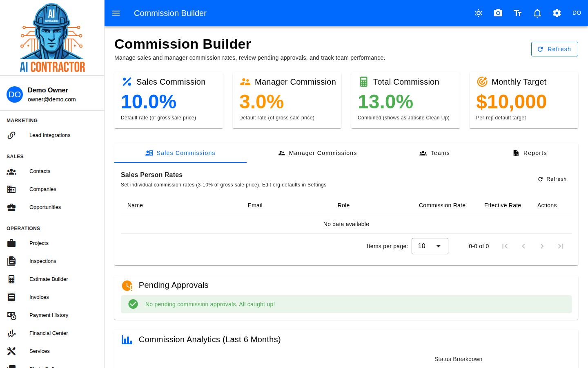Open the DO user menu in header
Image resolution: width=588 pixels, height=368 pixels.
(577, 13)
